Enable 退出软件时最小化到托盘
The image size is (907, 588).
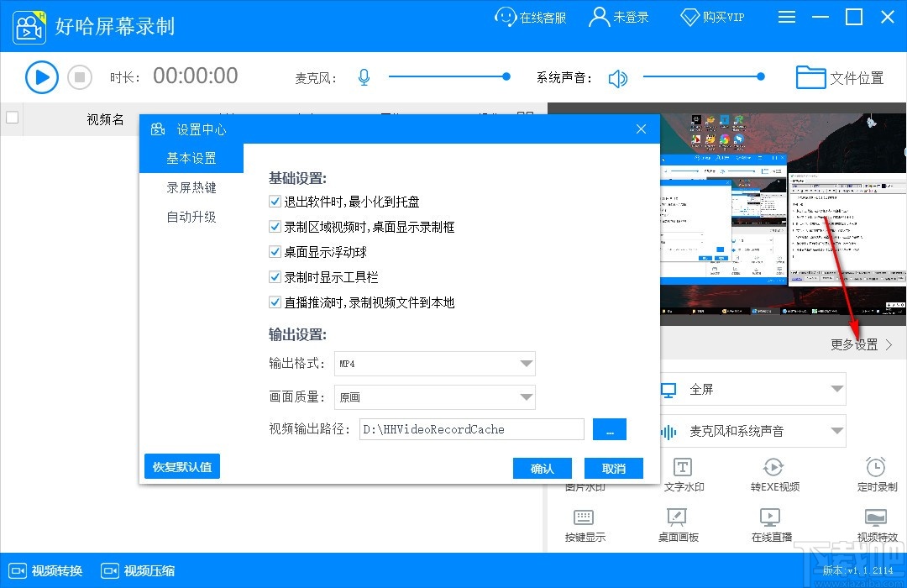pos(274,201)
